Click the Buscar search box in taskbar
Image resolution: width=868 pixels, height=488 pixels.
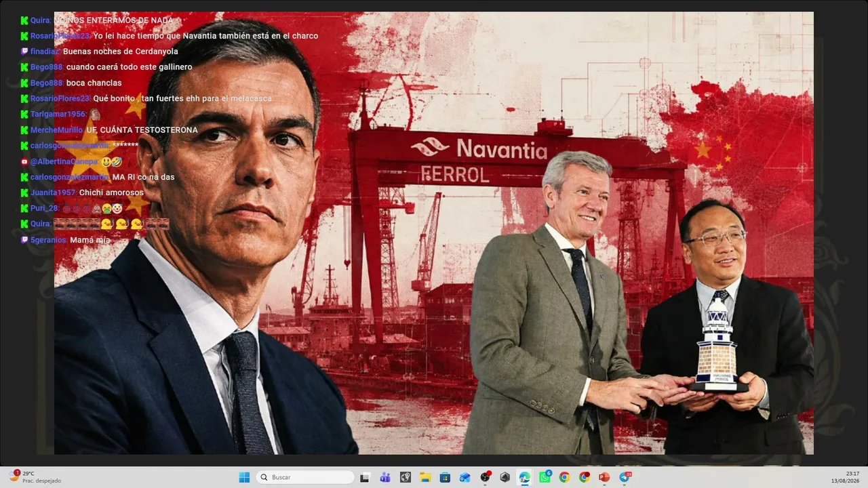306,477
